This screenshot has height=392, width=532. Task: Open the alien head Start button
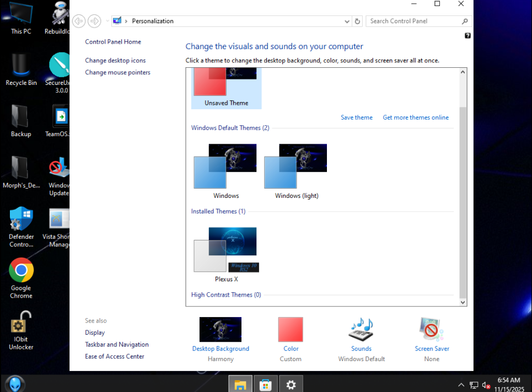[15, 384]
